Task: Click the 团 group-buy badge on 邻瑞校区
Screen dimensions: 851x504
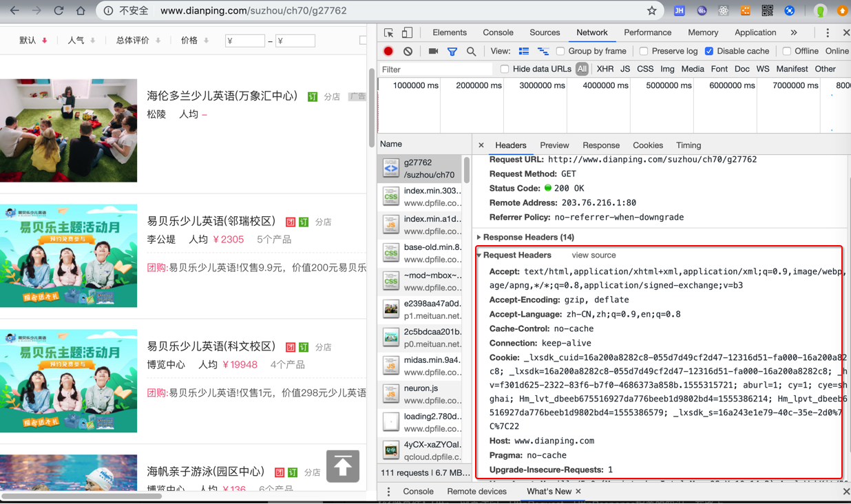Action: 291,222
